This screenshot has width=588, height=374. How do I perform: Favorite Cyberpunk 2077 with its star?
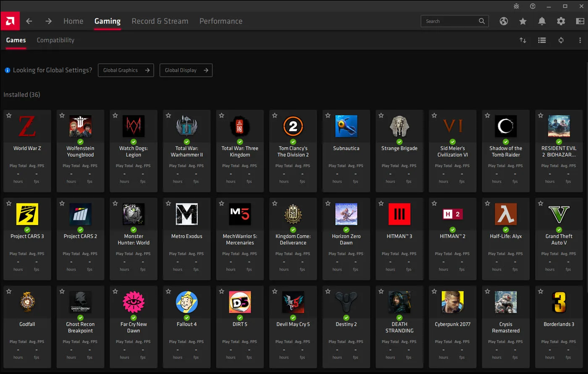tap(434, 291)
